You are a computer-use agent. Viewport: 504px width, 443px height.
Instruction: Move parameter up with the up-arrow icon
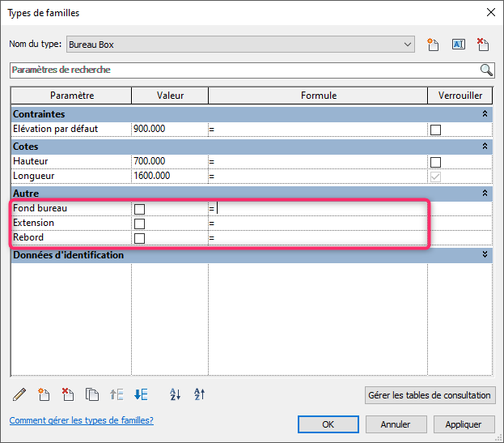pos(116,395)
